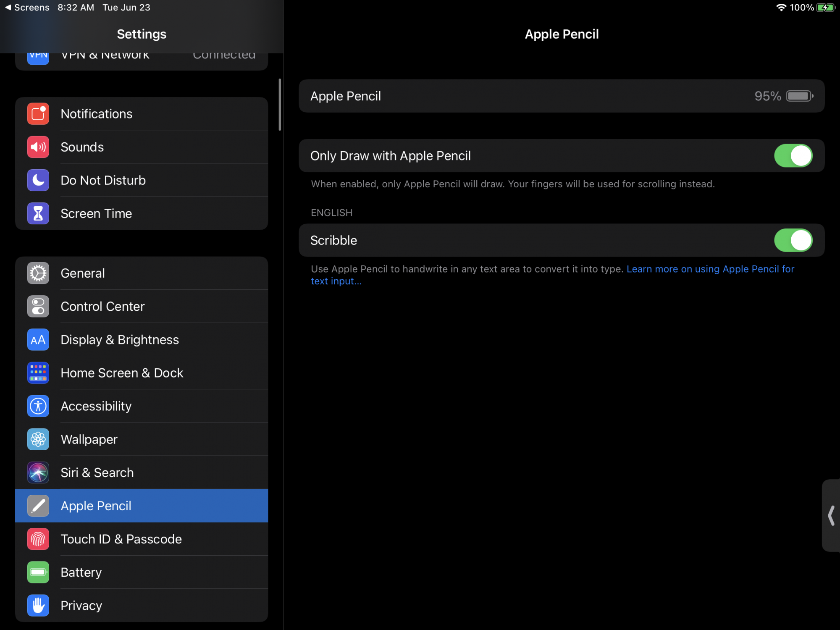
Task: Open Learn more on Apple Pencil link
Action: pyautogui.click(x=710, y=269)
